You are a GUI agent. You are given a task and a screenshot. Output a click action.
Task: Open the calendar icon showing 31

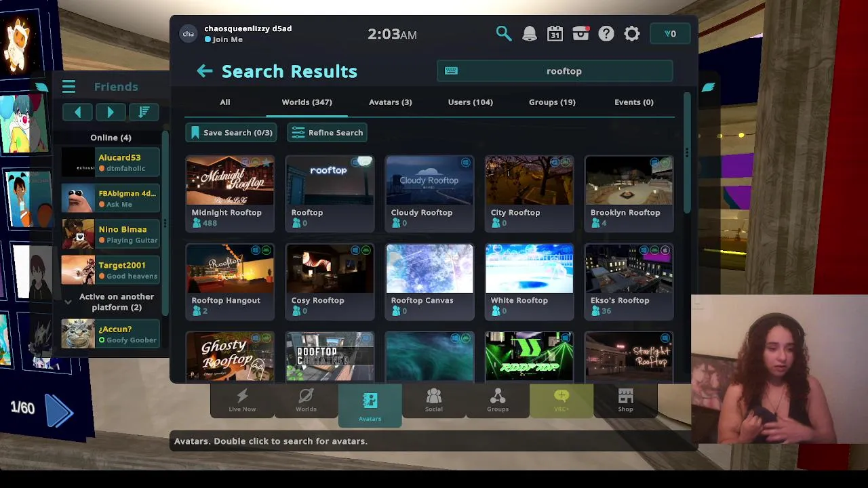click(555, 34)
